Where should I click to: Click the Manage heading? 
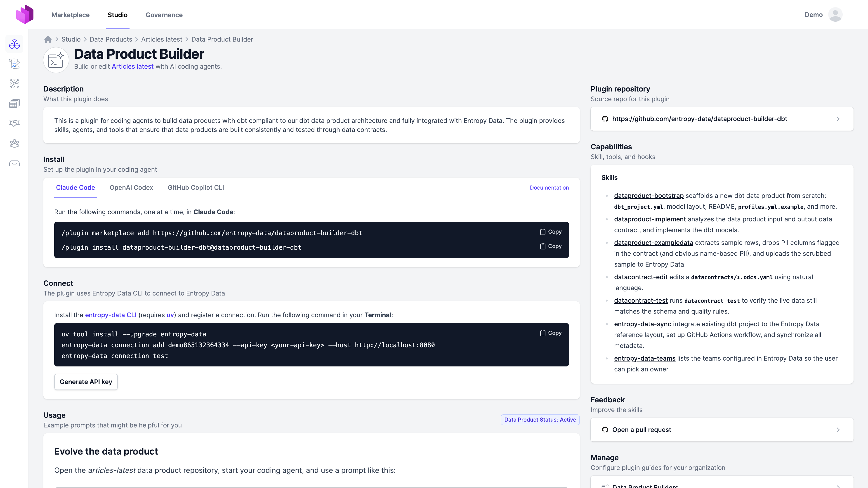click(604, 458)
